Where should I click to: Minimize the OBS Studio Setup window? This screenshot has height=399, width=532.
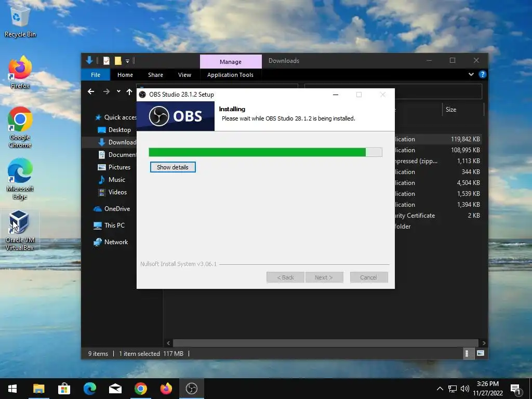click(x=336, y=95)
